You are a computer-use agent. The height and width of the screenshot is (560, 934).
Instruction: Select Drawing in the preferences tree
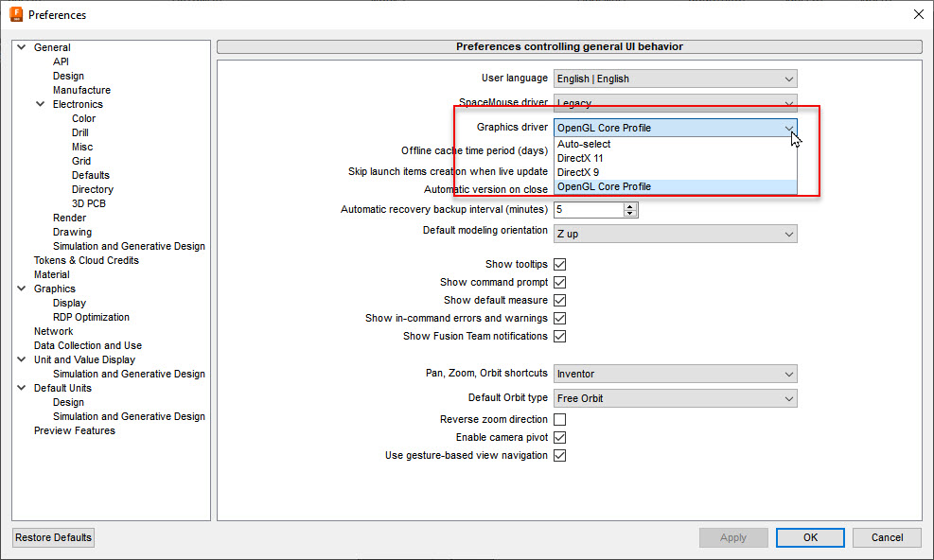pyautogui.click(x=72, y=233)
